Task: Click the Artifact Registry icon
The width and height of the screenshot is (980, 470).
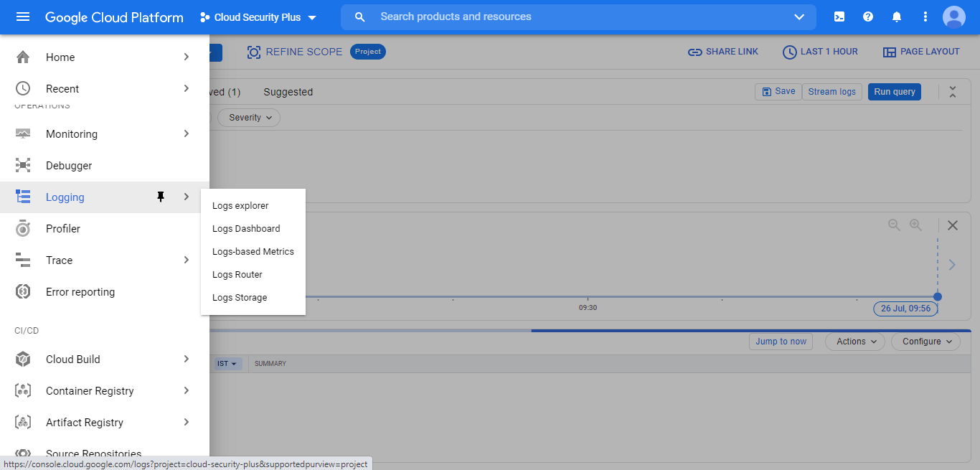Action: pyautogui.click(x=23, y=423)
